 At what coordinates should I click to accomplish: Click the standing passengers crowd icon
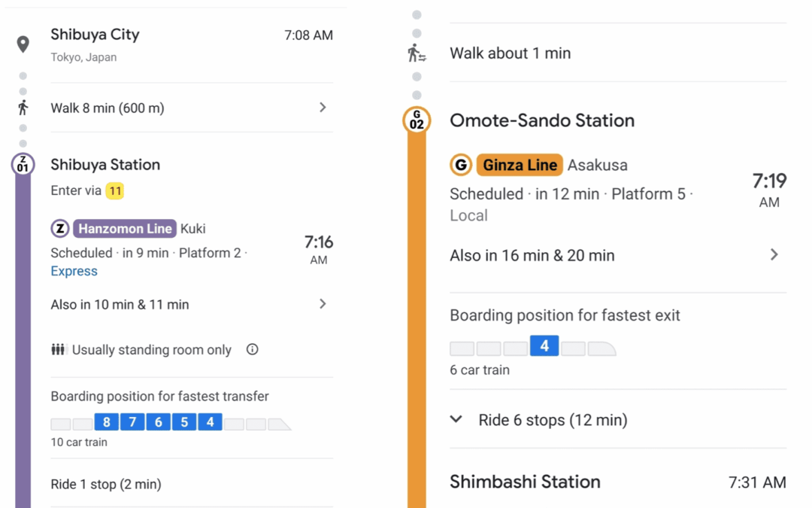[x=58, y=349]
